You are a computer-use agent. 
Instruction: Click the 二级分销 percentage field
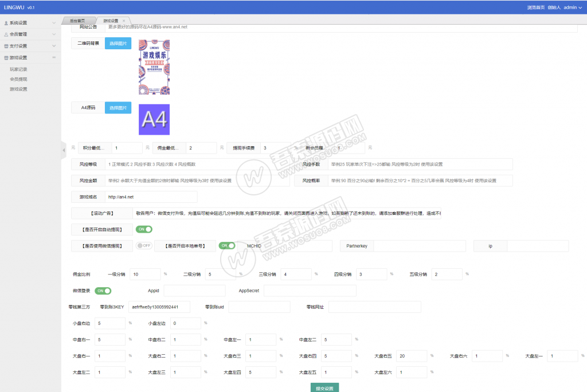click(x=221, y=274)
